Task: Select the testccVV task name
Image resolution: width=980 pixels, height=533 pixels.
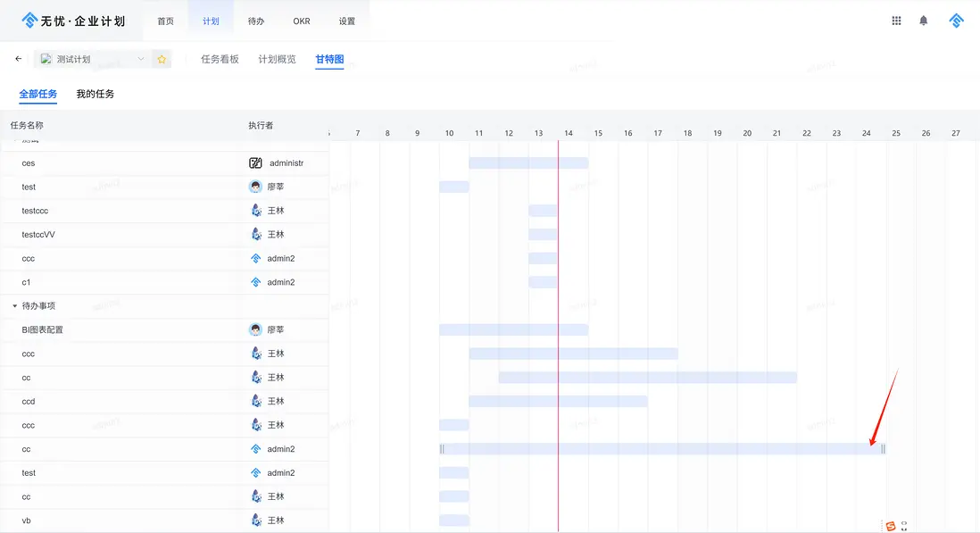Action: [38, 234]
